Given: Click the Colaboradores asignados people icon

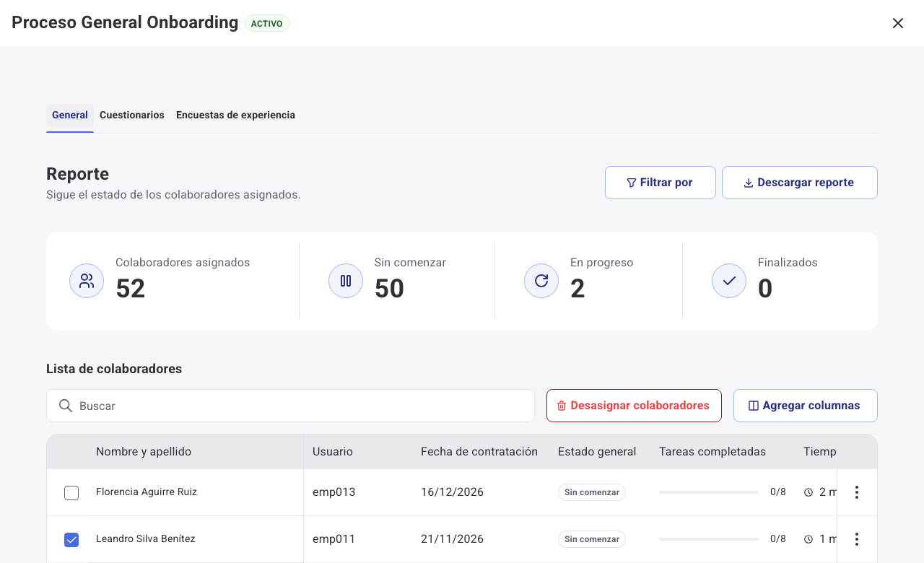Looking at the screenshot, I should pyautogui.click(x=87, y=281).
